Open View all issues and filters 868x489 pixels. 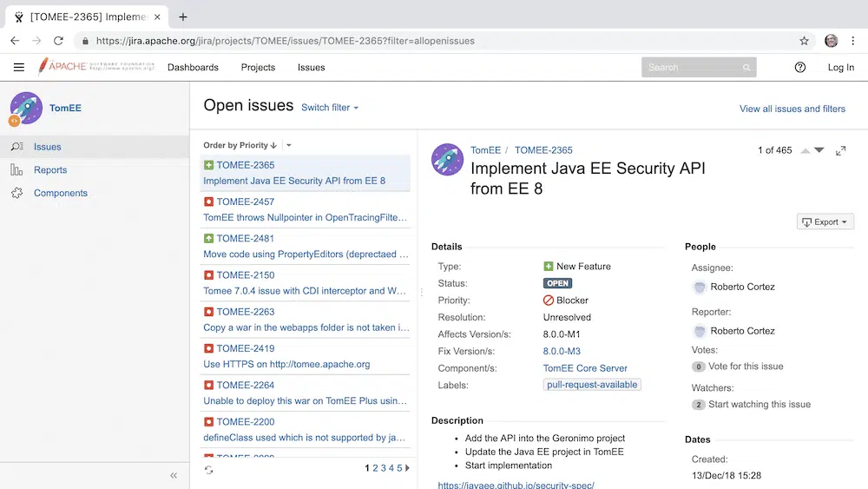tap(792, 109)
